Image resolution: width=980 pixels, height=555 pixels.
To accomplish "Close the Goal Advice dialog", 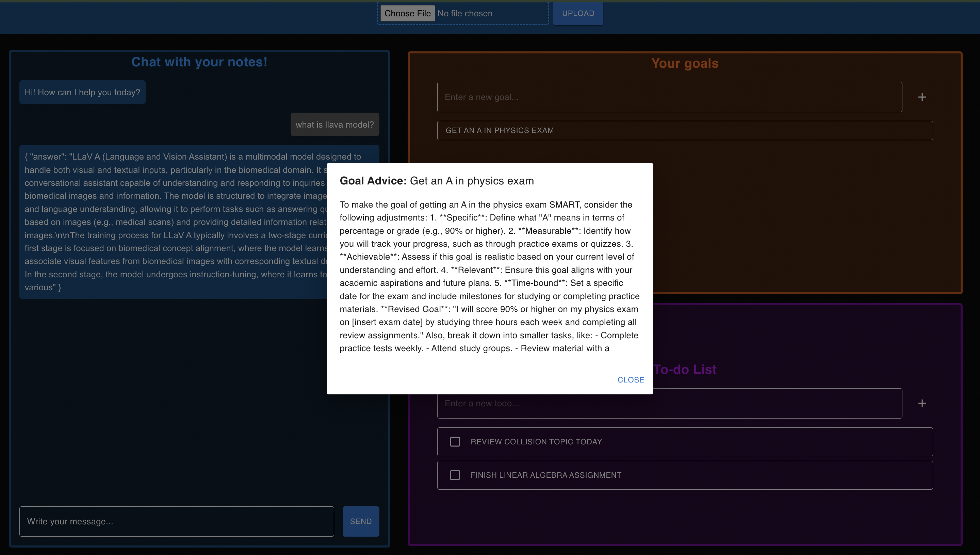I will [631, 380].
